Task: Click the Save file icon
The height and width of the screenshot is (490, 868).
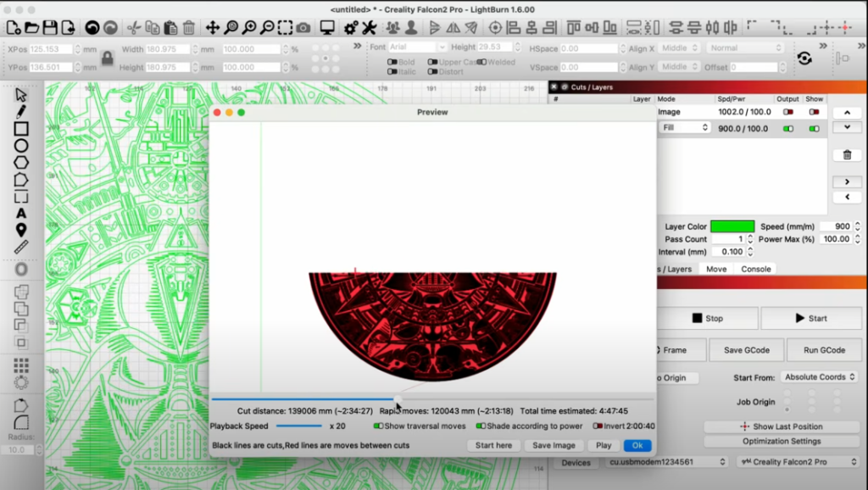Action: (51, 28)
